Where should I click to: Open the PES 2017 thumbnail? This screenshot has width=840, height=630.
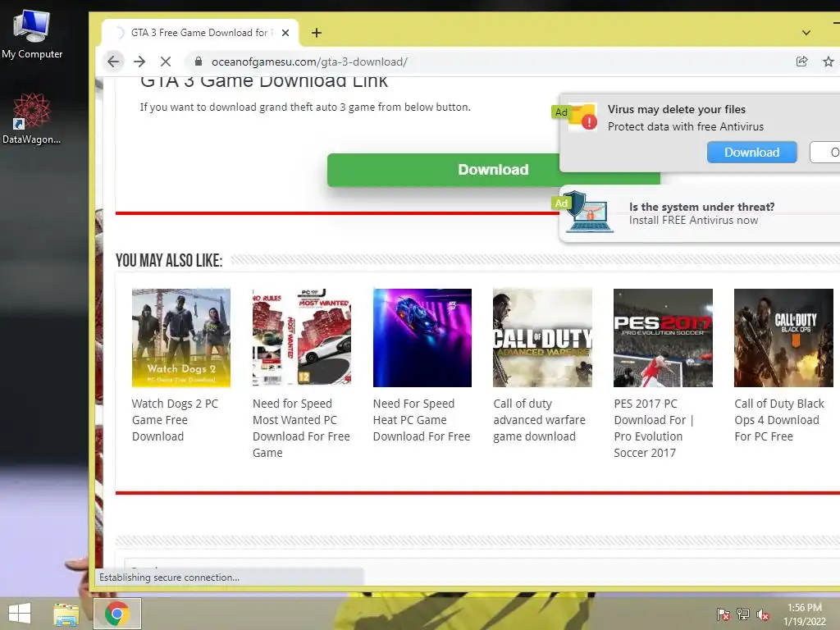tap(663, 337)
